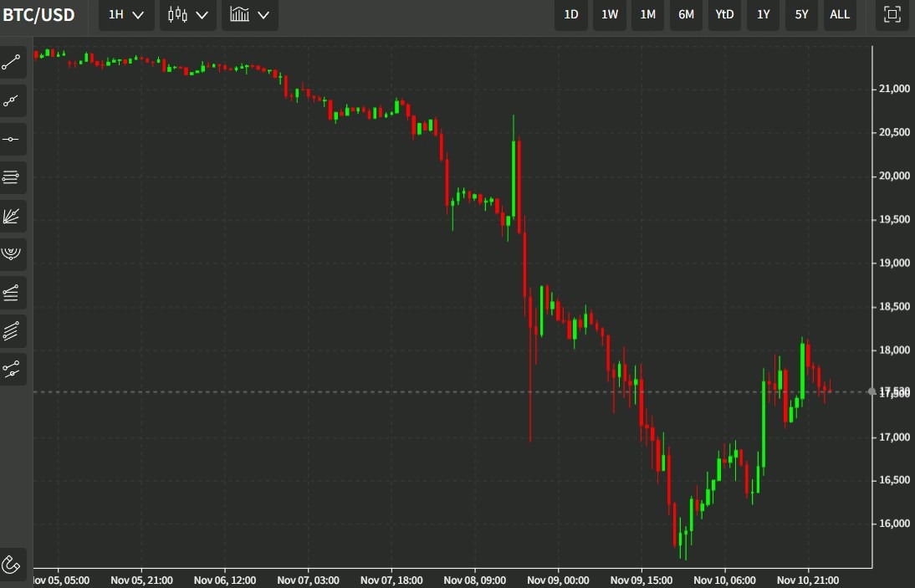Click the Nov 10, 21:00 time label

[808, 580]
